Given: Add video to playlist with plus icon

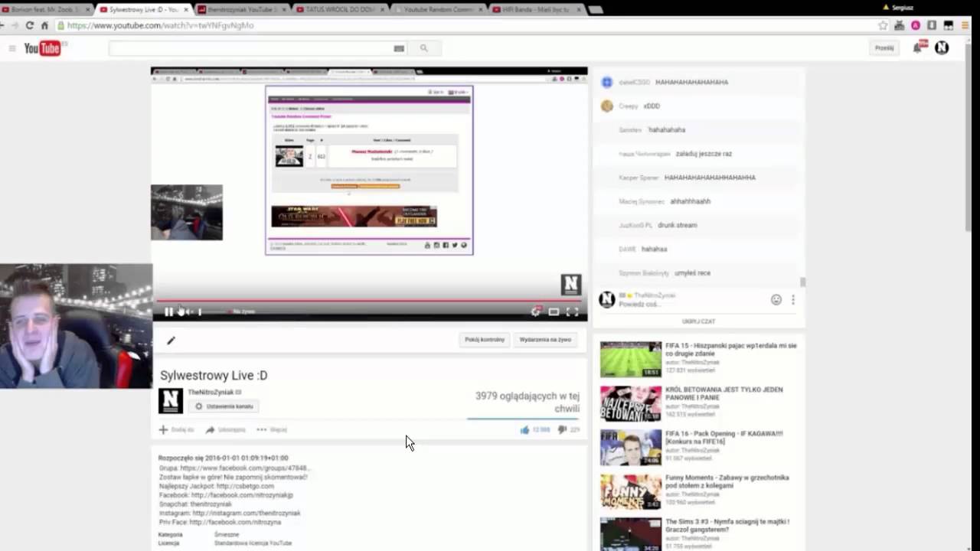Looking at the screenshot, I should pos(175,430).
